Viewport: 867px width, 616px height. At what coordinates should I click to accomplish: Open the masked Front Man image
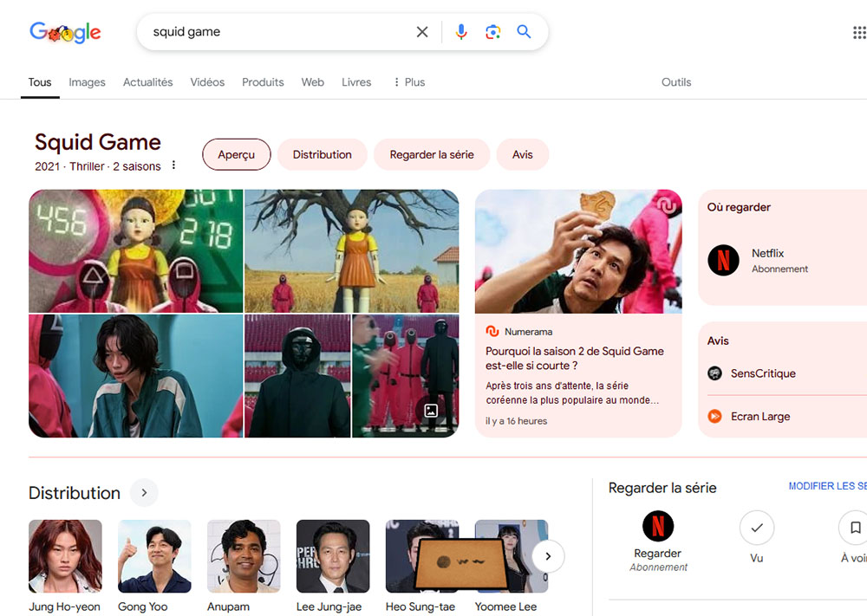pyautogui.click(x=297, y=376)
